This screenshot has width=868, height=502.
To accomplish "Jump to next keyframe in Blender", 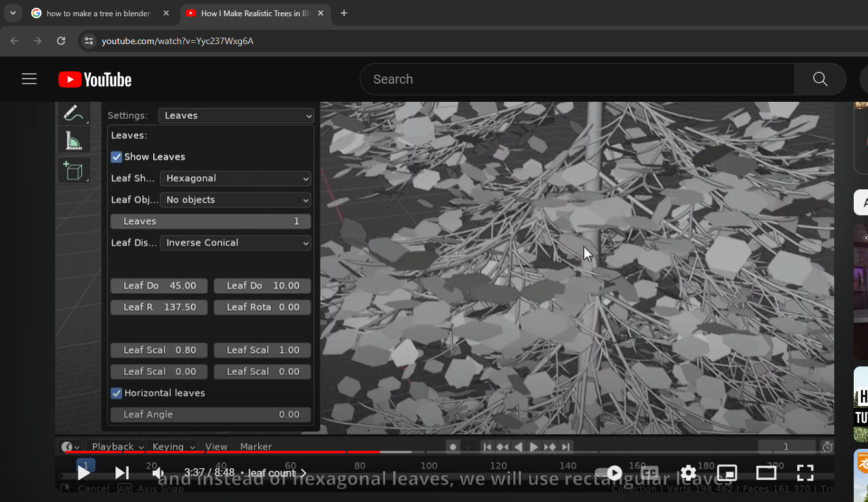I will click(550, 446).
